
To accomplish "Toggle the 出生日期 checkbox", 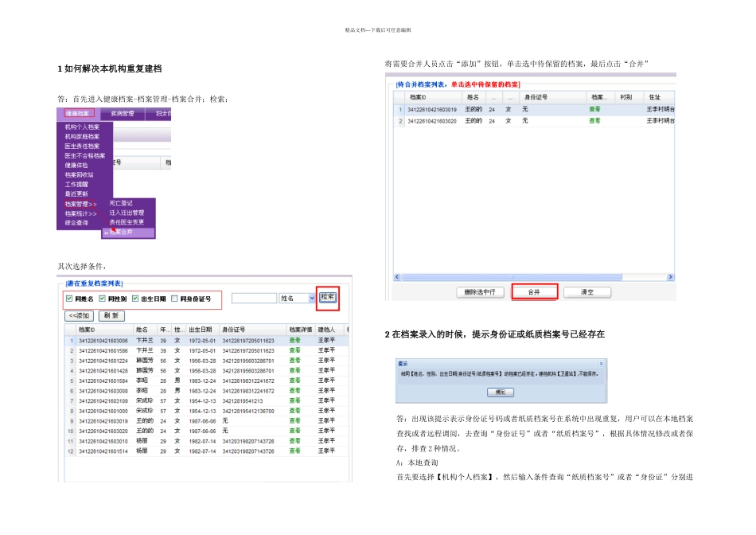I will 135,299.
